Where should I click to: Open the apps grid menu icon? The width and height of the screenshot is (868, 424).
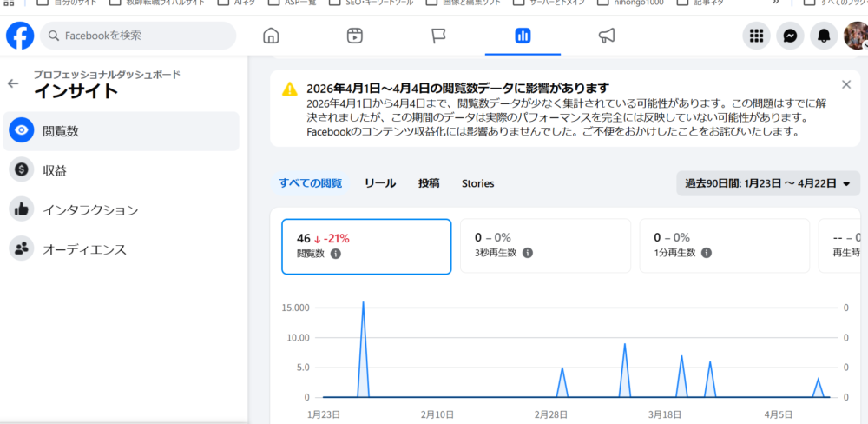[757, 36]
